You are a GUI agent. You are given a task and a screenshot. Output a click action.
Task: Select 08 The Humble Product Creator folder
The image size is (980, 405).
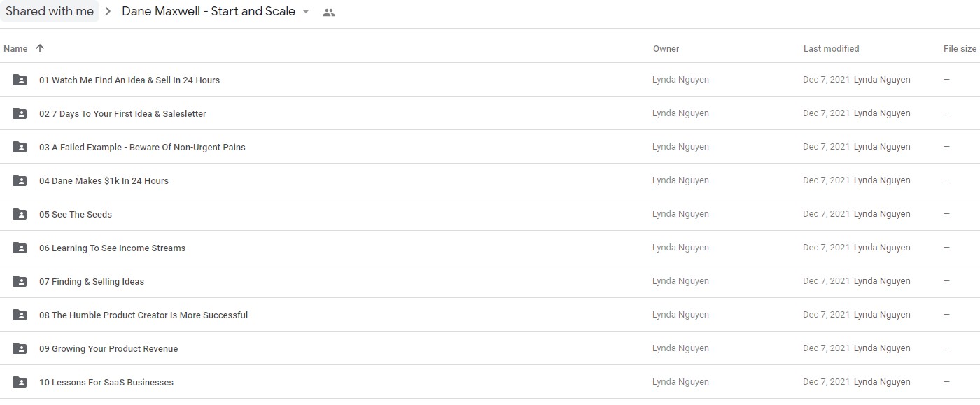[x=490, y=315]
